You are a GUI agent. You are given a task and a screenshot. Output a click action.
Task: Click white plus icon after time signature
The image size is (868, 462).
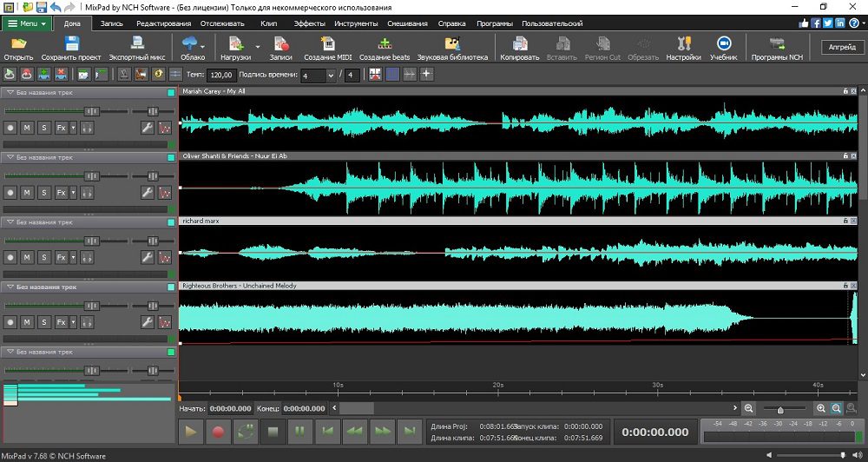point(426,74)
